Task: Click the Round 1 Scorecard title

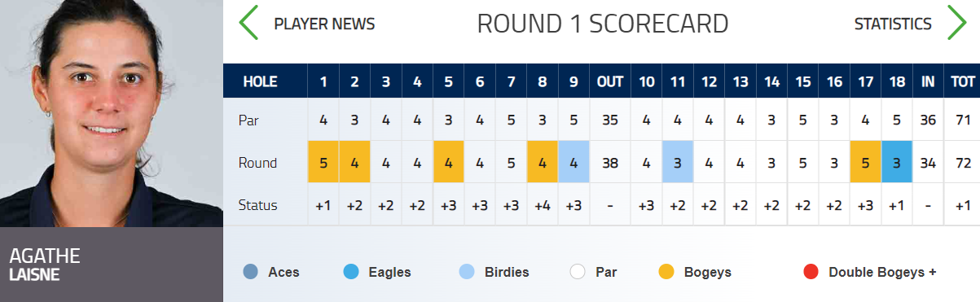Action: click(x=603, y=24)
